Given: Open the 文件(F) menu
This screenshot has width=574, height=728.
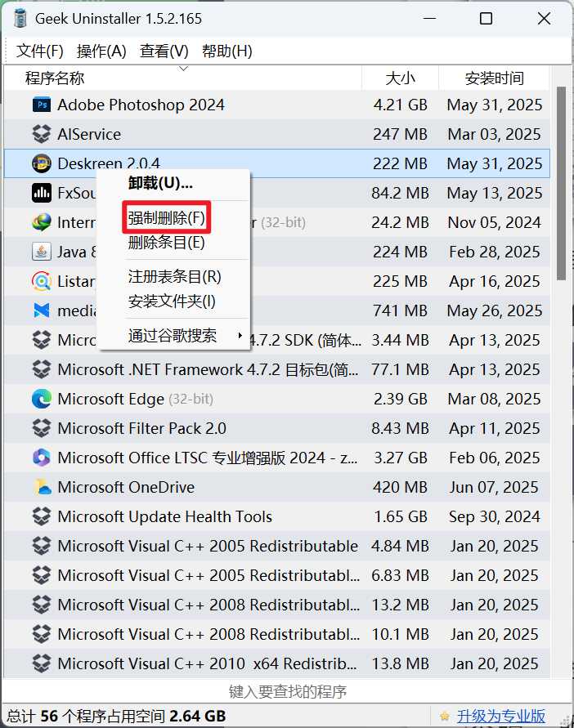Looking at the screenshot, I should 40,51.
